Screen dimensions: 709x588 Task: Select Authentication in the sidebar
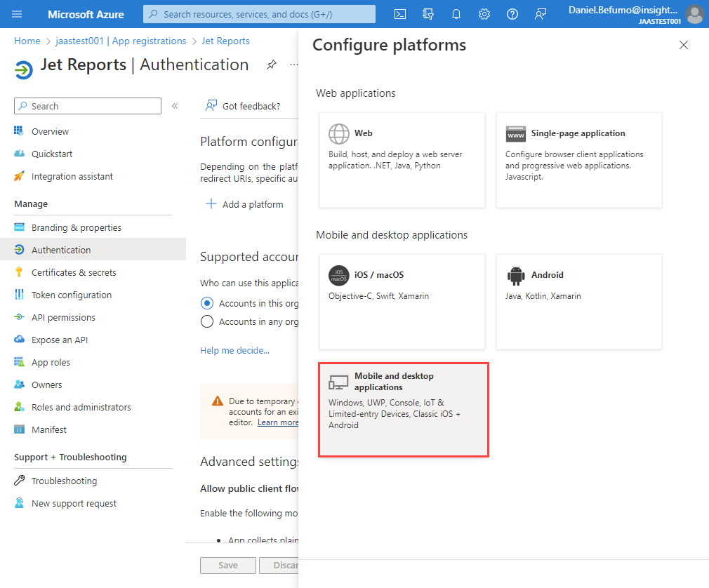coord(93,250)
